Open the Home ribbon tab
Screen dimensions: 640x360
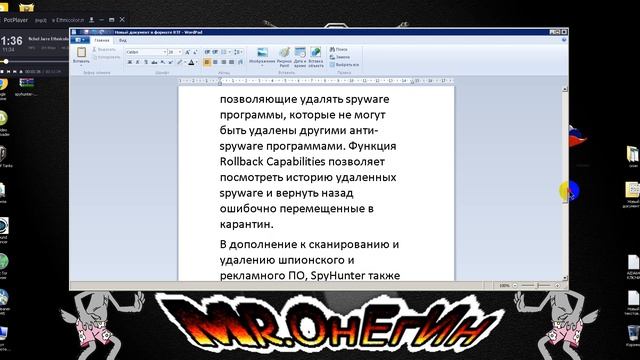[x=102, y=40]
